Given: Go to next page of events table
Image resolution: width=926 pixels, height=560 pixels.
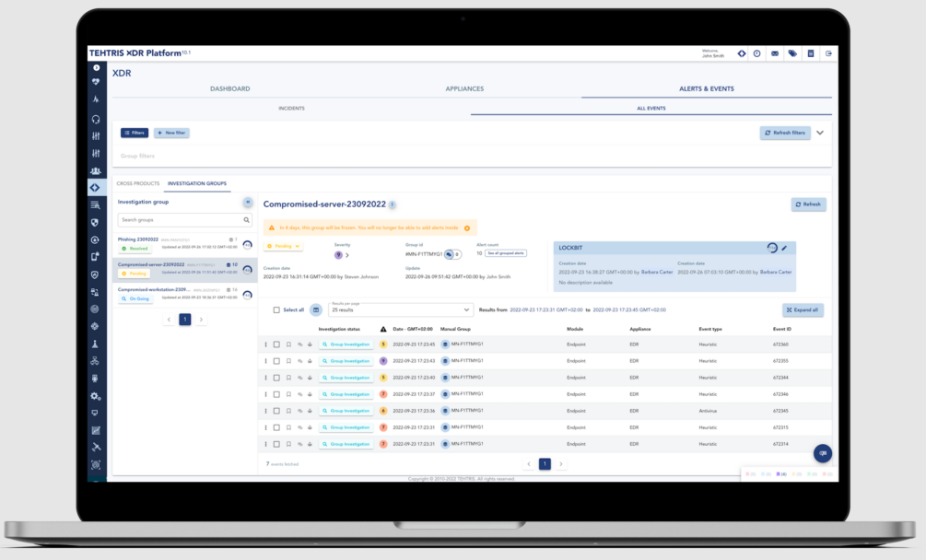Looking at the screenshot, I should click(x=561, y=464).
